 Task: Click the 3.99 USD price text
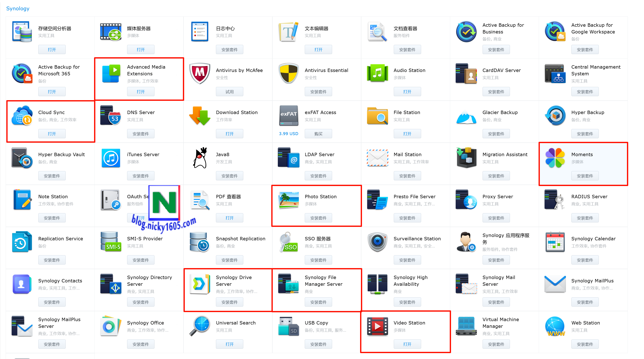coord(289,133)
